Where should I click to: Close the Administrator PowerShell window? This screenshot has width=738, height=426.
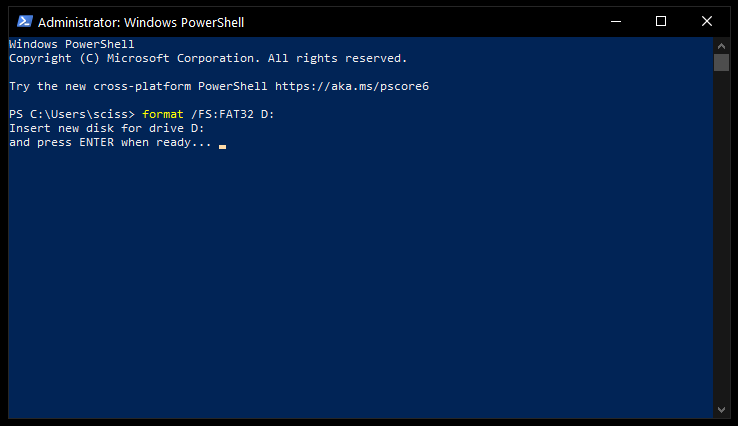point(706,22)
